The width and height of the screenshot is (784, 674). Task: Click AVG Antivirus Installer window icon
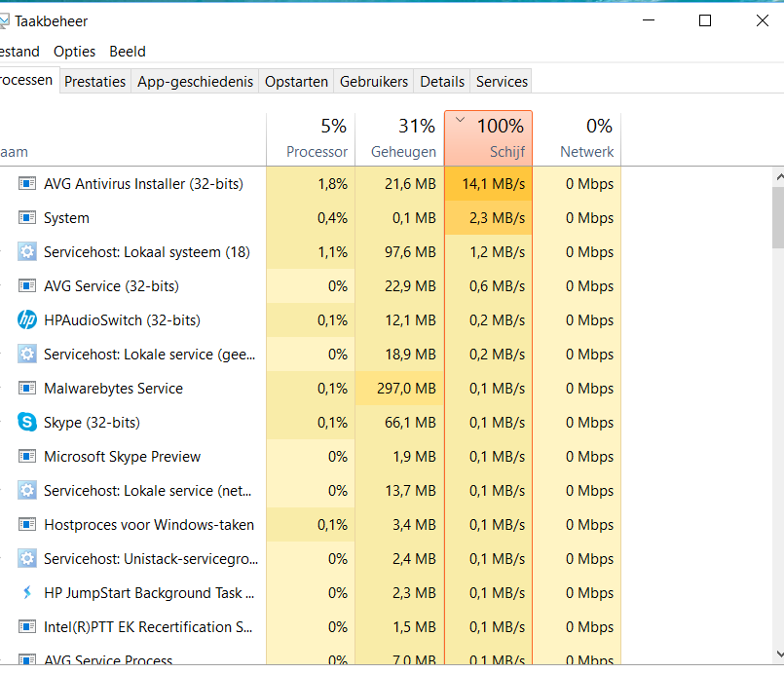click(x=27, y=183)
